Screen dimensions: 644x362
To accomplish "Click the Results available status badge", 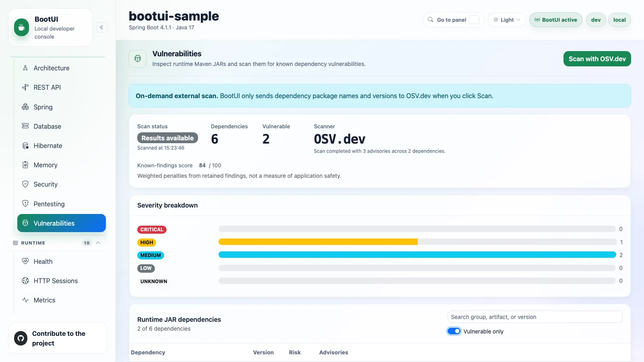I will click(x=167, y=138).
